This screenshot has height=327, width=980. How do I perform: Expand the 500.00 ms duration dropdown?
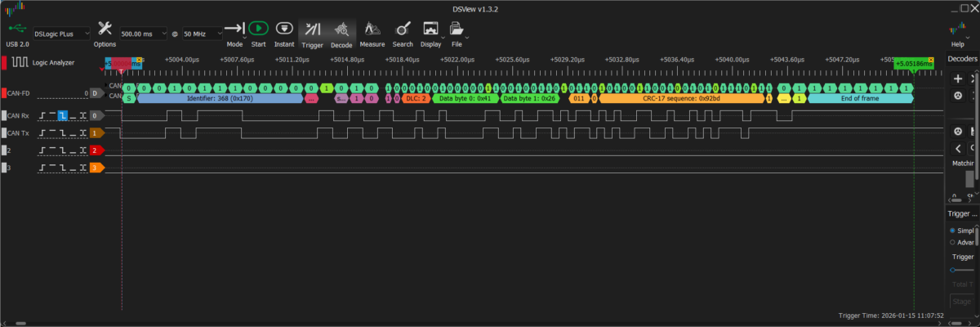point(143,34)
